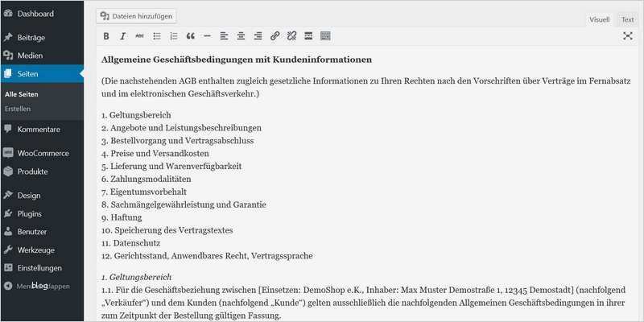Screen dimensions: 644x322
Task: Click the Design brush icon
Action: pos(8,195)
